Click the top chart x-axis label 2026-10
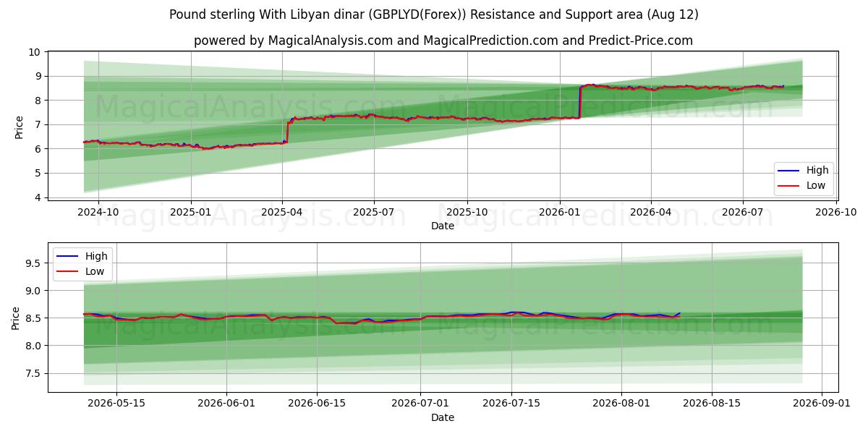 coord(835,213)
